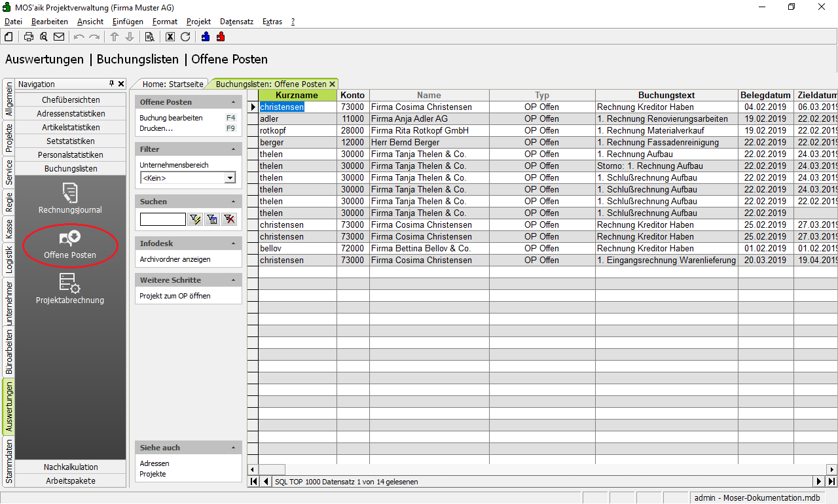Click the search text field under Suchen
The height and width of the screenshot is (504, 838).
[162, 219]
